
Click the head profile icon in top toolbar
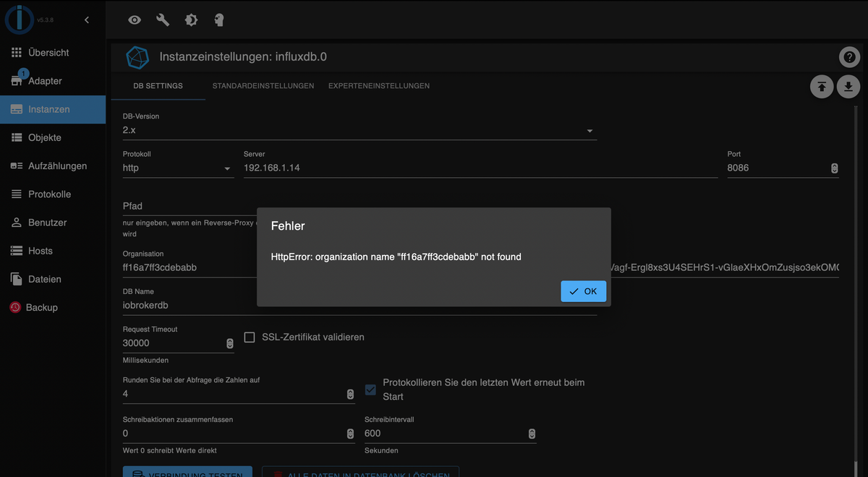[x=219, y=20]
